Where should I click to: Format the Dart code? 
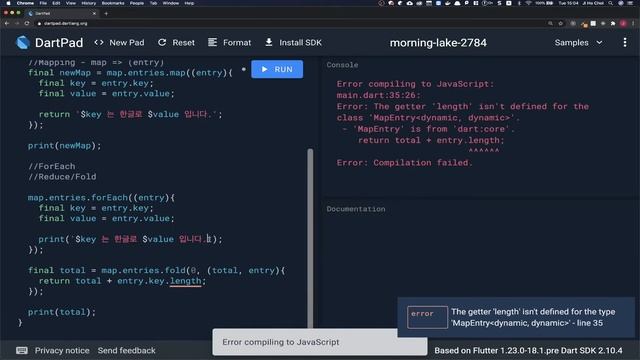pyautogui.click(x=229, y=42)
